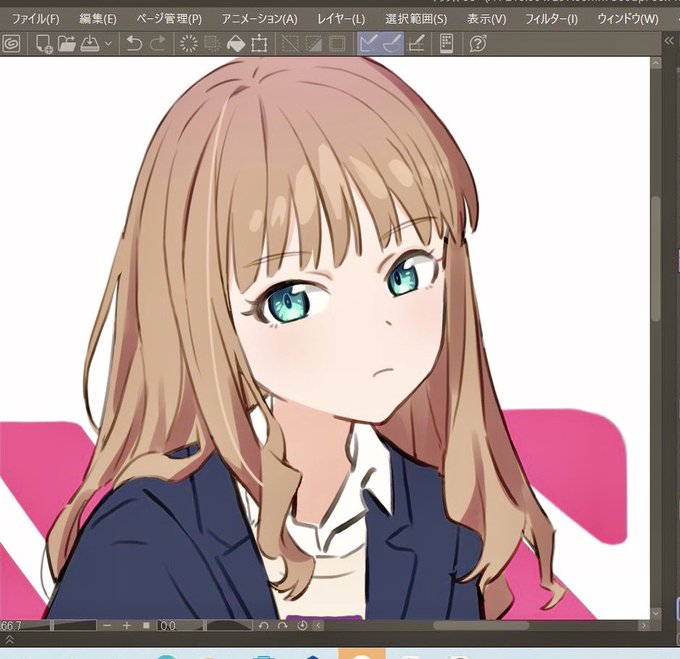Image resolution: width=680 pixels, height=659 pixels.
Task: Open the ファイル(F) menu
Action: tap(35, 19)
